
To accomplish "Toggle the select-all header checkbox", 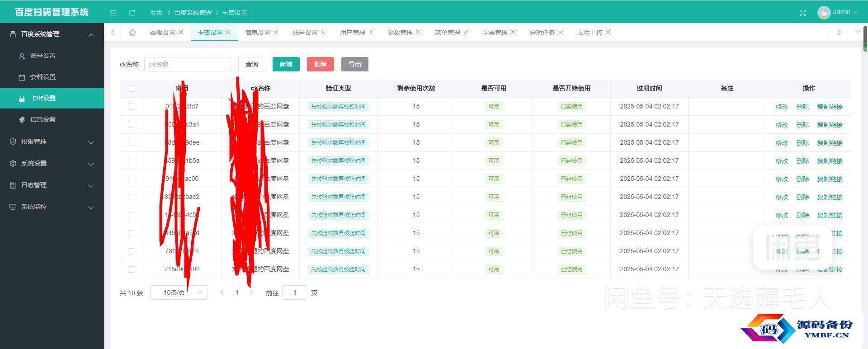I will click(x=131, y=89).
